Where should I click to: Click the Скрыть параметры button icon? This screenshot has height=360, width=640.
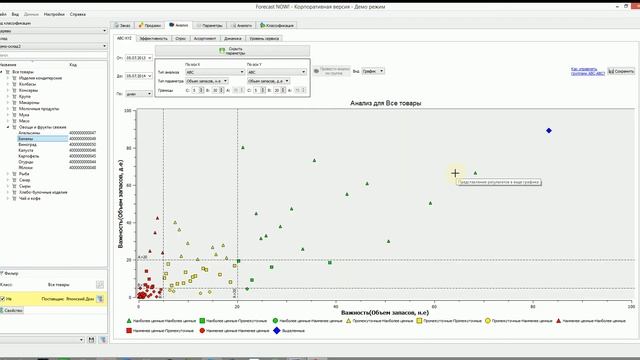coord(222,51)
